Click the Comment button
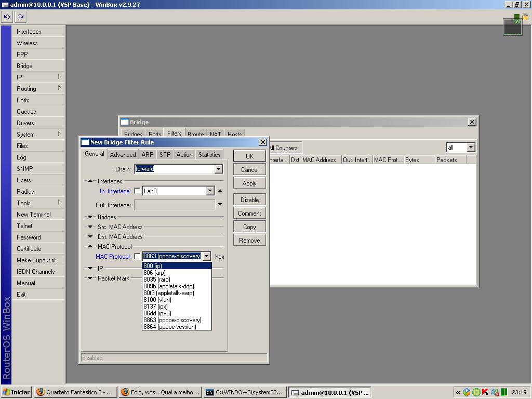The image size is (532, 399). (249, 214)
